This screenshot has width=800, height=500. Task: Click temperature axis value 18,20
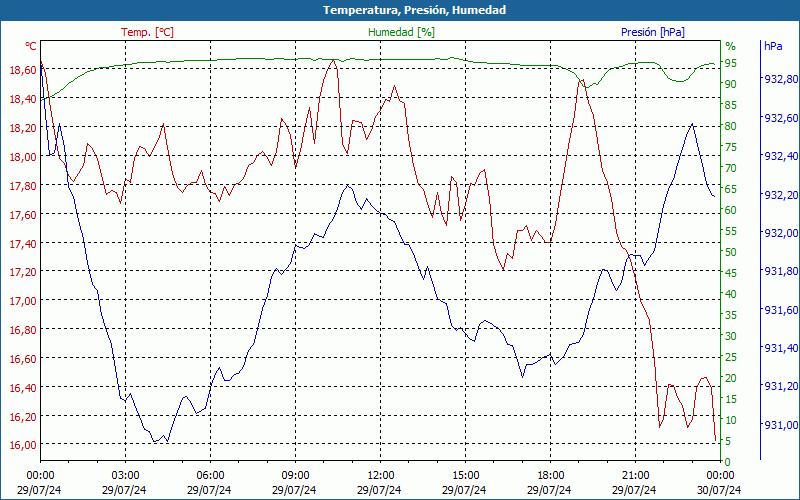[x=22, y=128]
